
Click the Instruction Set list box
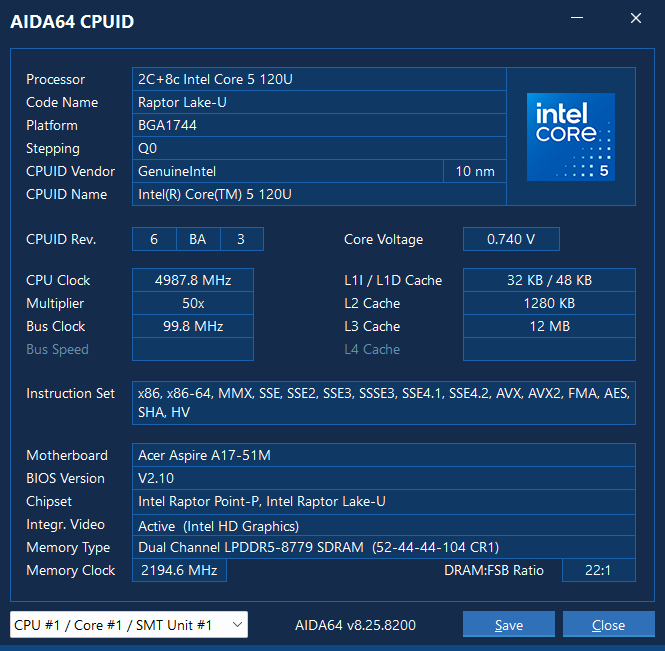click(x=383, y=403)
